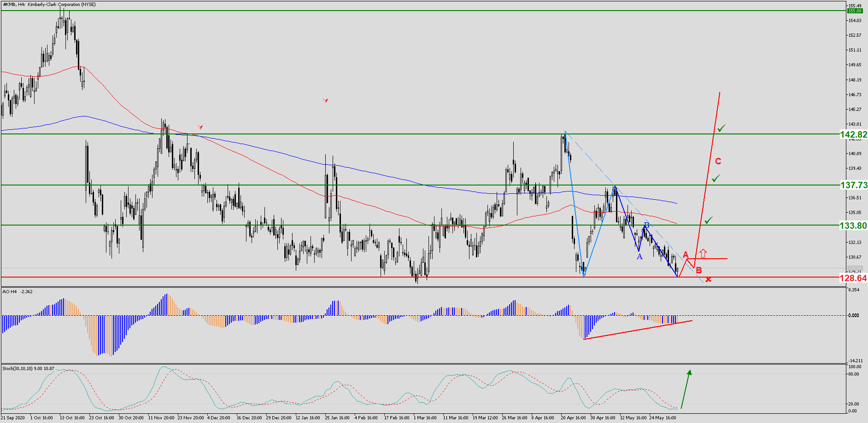Click the red wave label B
The width and height of the screenshot is (868, 423).
[x=699, y=271]
